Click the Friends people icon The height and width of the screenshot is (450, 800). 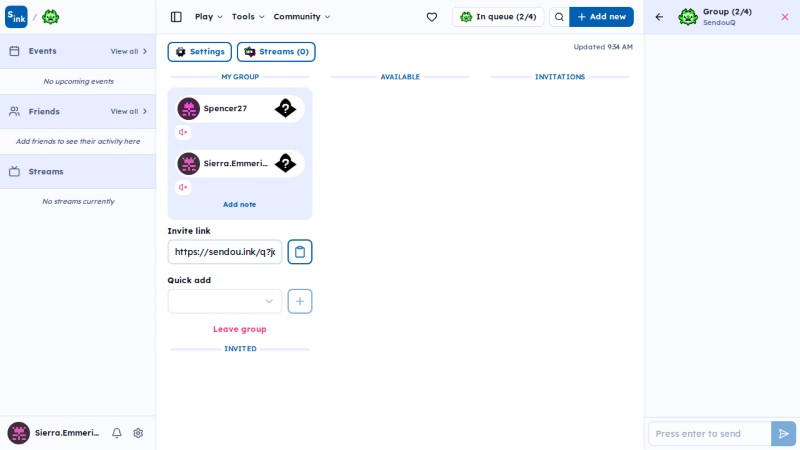coord(14,111)
